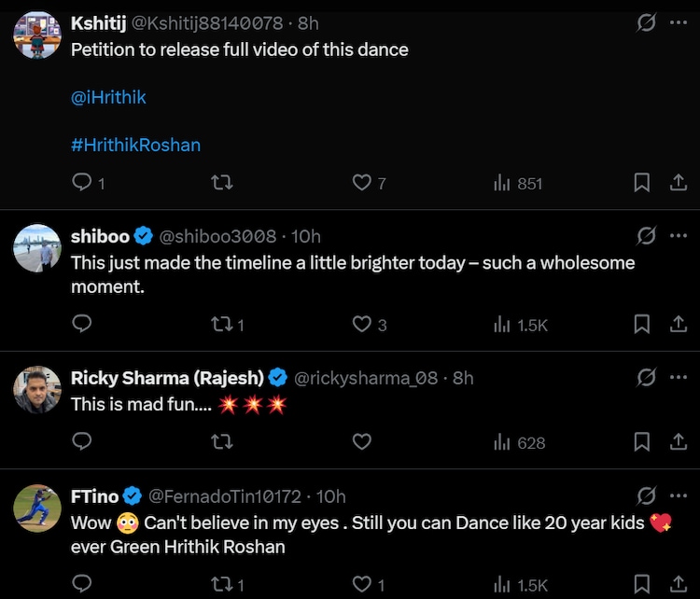Reply to Kshitij's petition tweet
The height and width of the screenshot is (599, 700).
click(82, 183)
